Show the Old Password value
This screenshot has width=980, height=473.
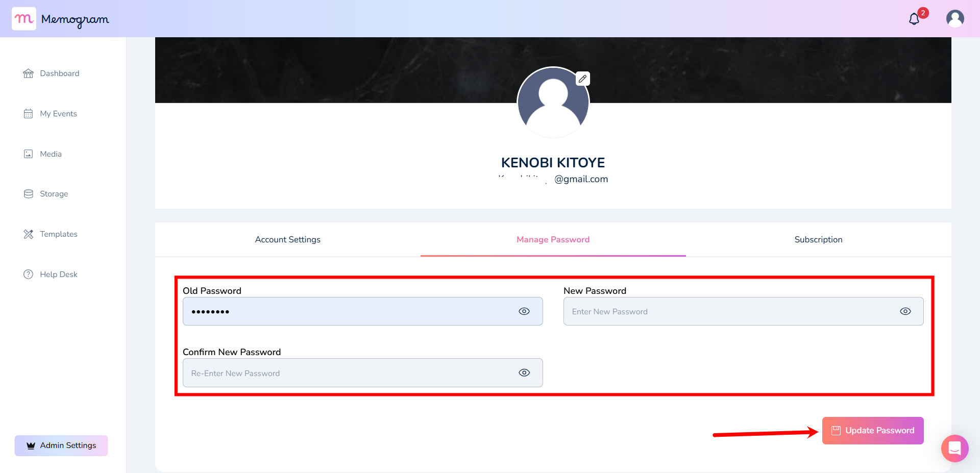[x=524, y=311]
